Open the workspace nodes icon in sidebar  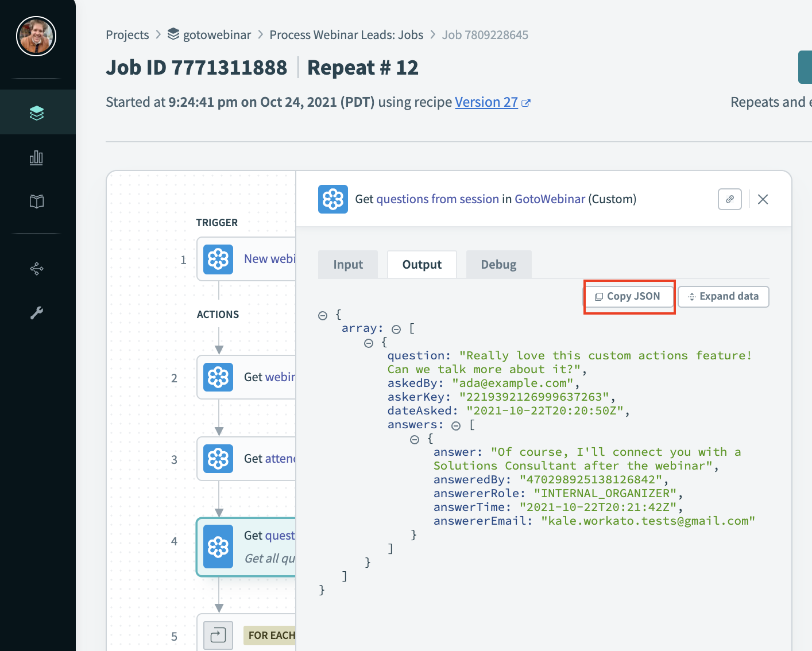click(37, 269)
